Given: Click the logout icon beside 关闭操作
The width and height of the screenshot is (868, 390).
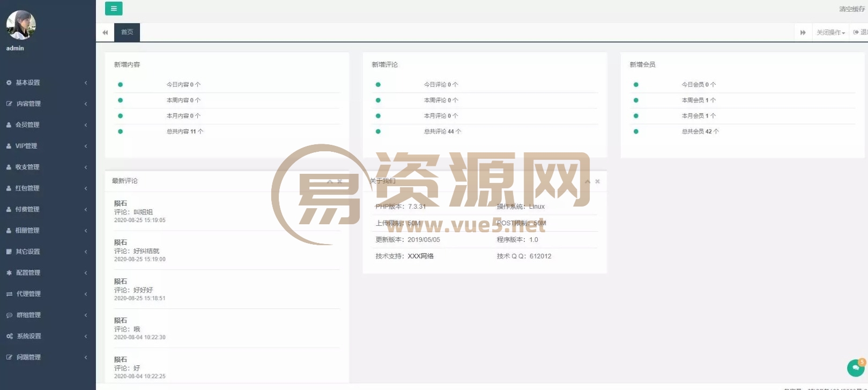Looking at the screenshot, I should tap(856, 32).
